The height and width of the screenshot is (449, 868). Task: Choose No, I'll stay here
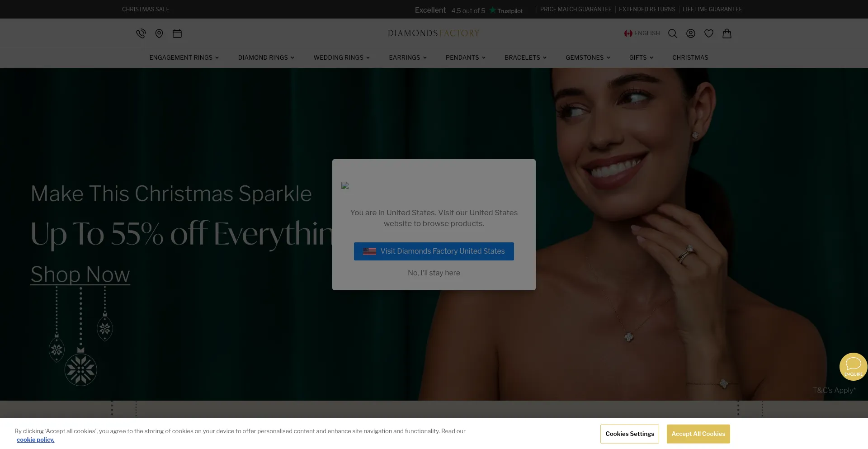[434, 273]
